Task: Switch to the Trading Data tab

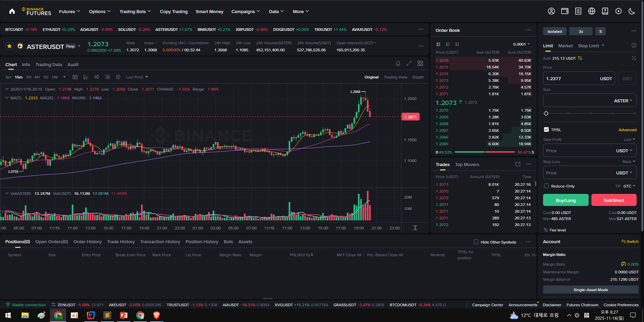Action: (49, 65)
